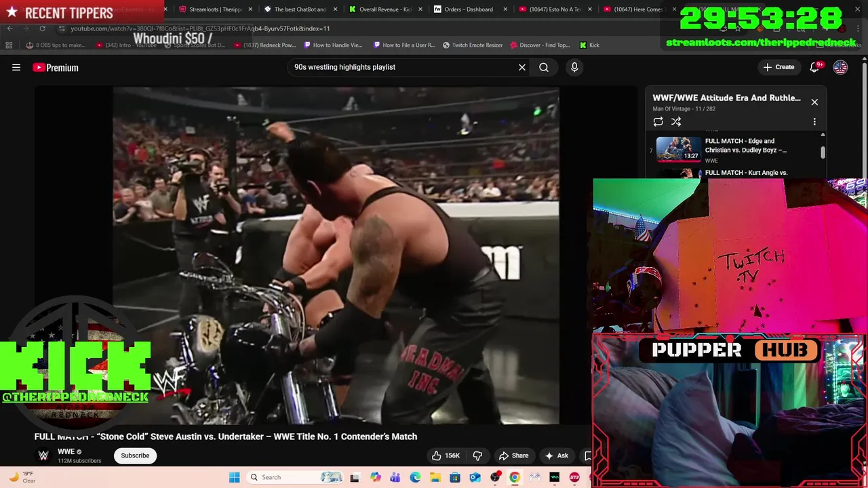Screen dimensions: 868x488
Task: Open Microsoft Edge from taskbar
Action: tap(415, 477)
